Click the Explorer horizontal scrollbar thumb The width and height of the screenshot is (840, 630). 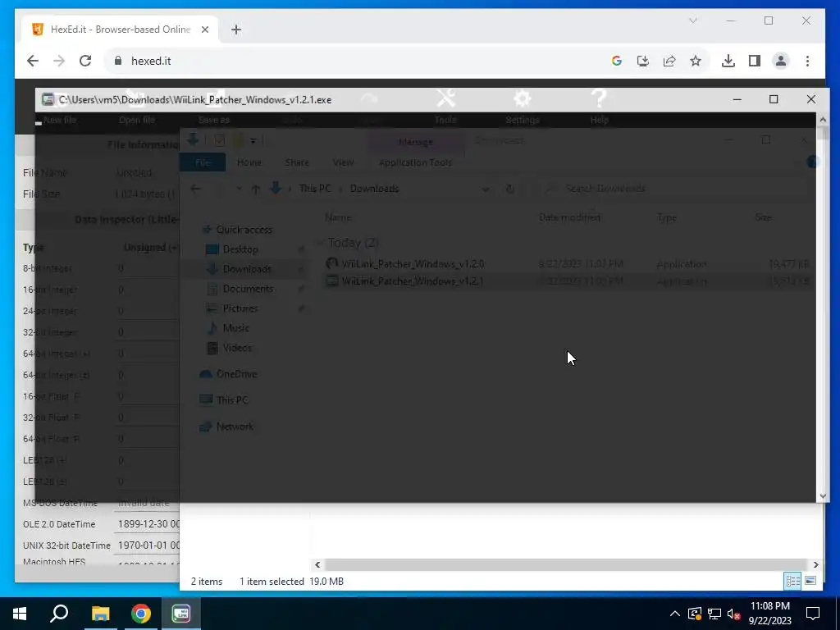coord(565,564)
